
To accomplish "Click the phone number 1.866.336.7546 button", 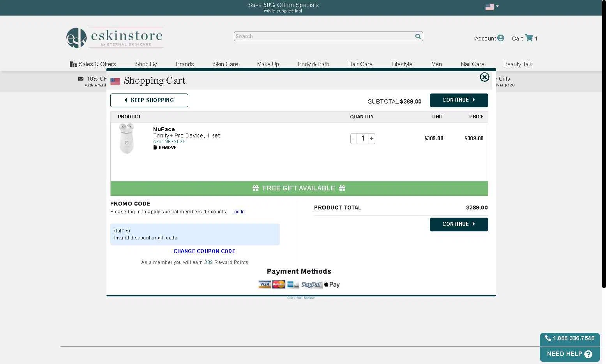I will (570, 338).
